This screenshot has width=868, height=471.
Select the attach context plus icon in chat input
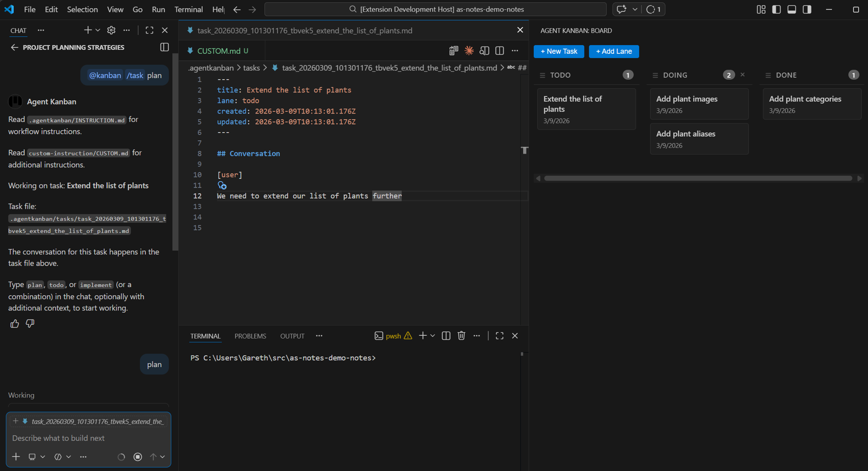(16, 456)
